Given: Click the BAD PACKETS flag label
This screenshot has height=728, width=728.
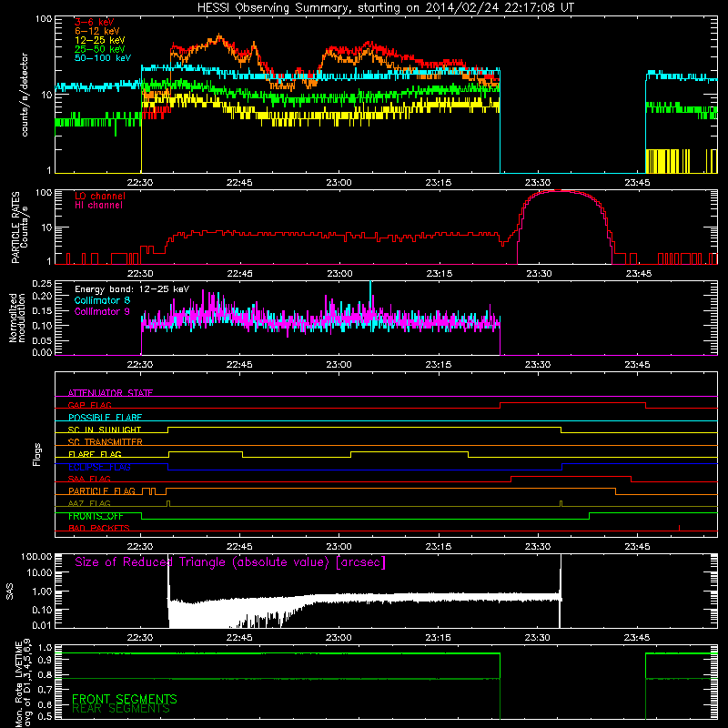Looking at the screenshot, I should 99,528.
